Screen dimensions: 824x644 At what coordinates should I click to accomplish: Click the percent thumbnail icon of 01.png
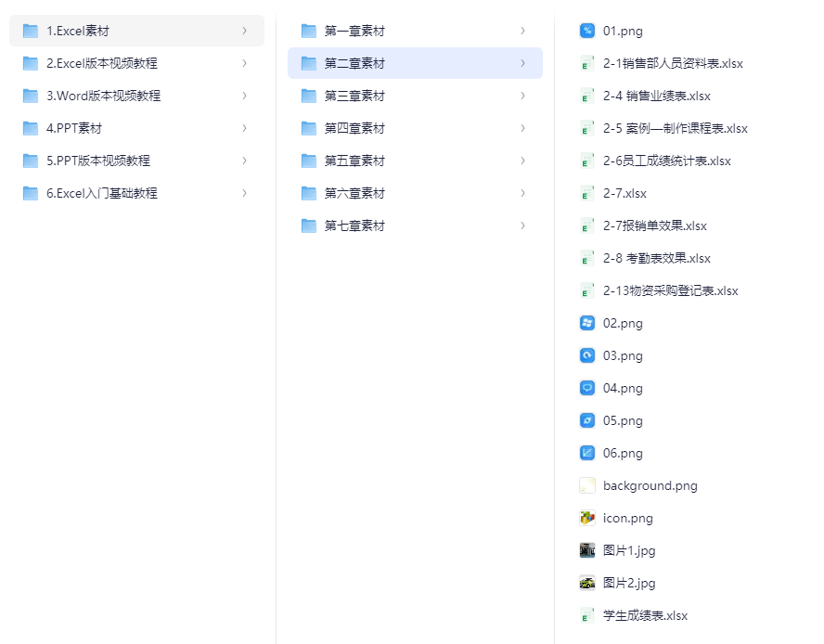pyautogui.click(x=587, y=31)
